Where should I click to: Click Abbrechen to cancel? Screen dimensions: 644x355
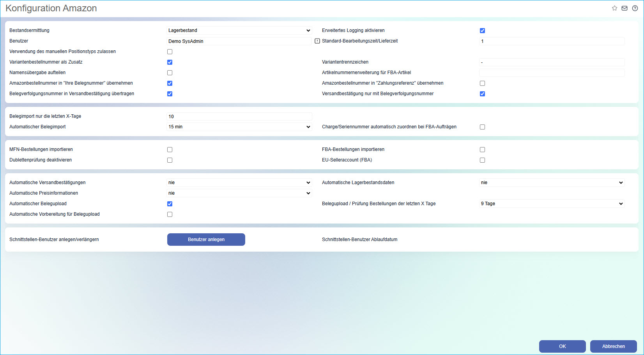tap(614, 346)
